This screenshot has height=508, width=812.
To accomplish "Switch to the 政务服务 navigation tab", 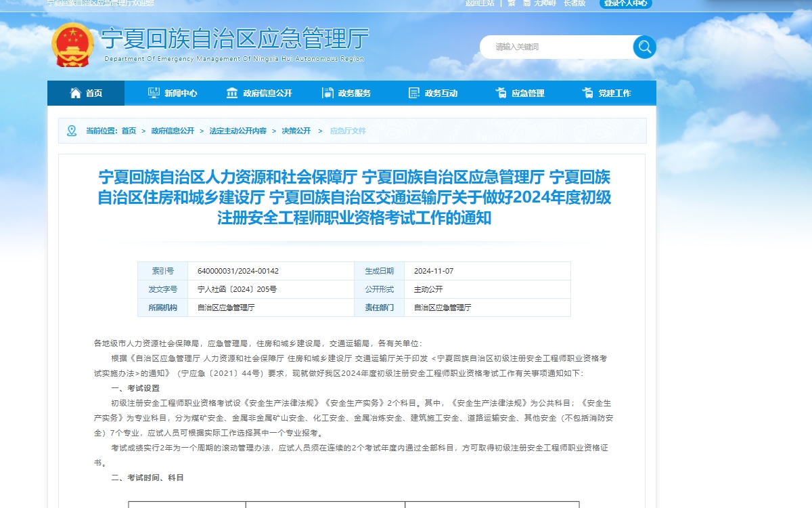I will pyautogui.click(x=353, y=93).
